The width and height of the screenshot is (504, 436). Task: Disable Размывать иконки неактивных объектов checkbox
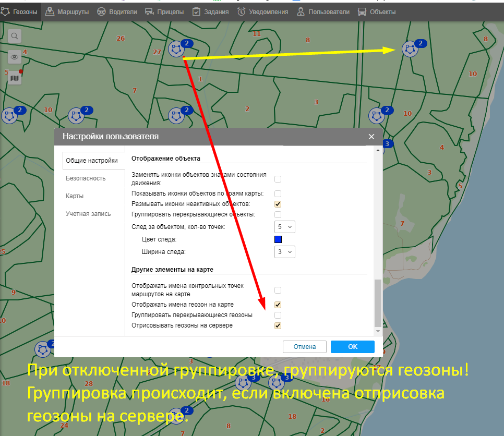278,204
